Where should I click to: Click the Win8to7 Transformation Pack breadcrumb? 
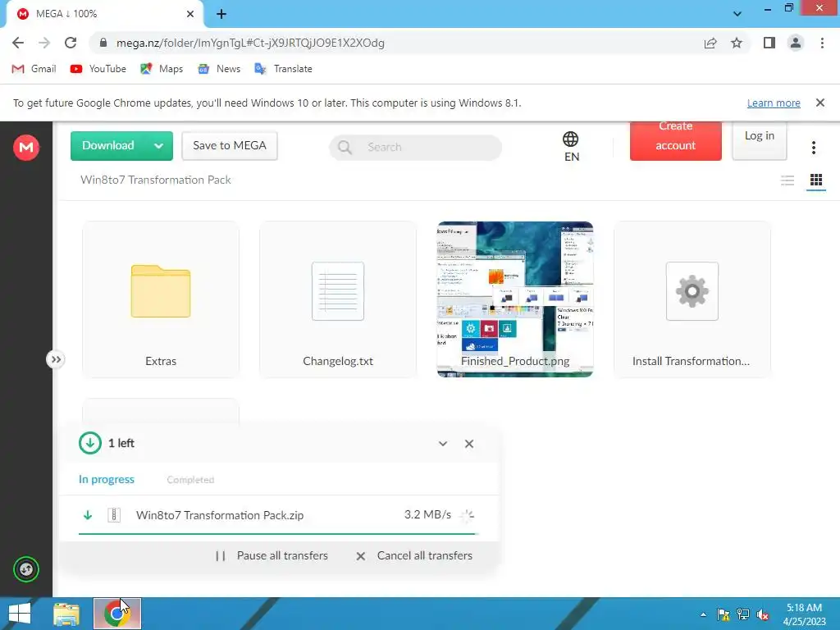tap(155, 180)
